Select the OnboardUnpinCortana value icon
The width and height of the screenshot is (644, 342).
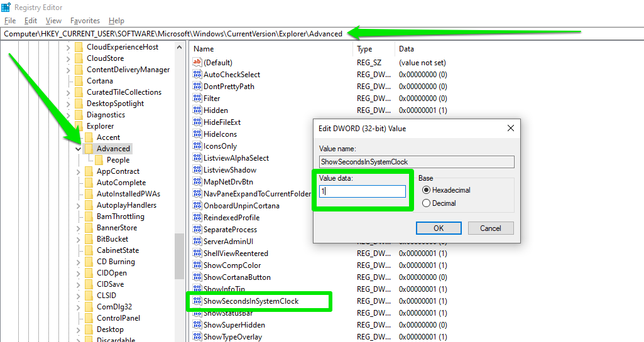tap(197, 205)
